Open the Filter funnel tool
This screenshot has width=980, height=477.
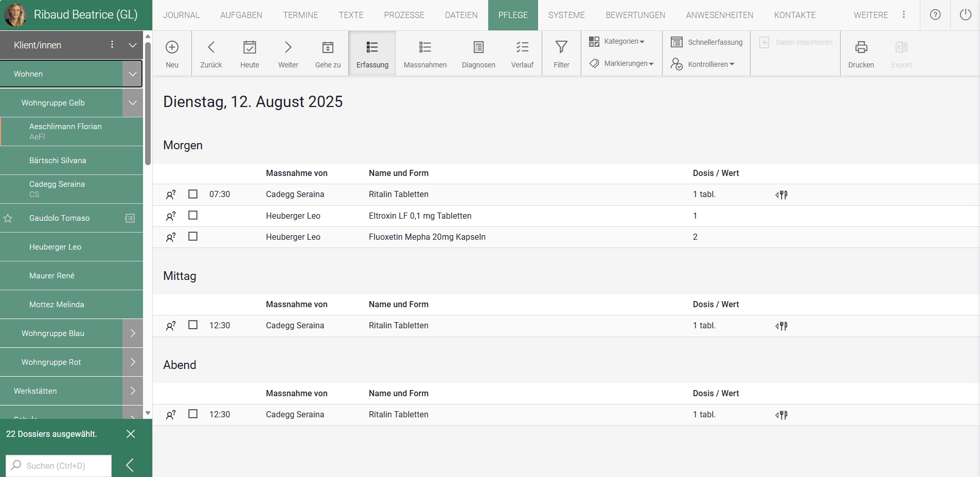tap(561, 47)
